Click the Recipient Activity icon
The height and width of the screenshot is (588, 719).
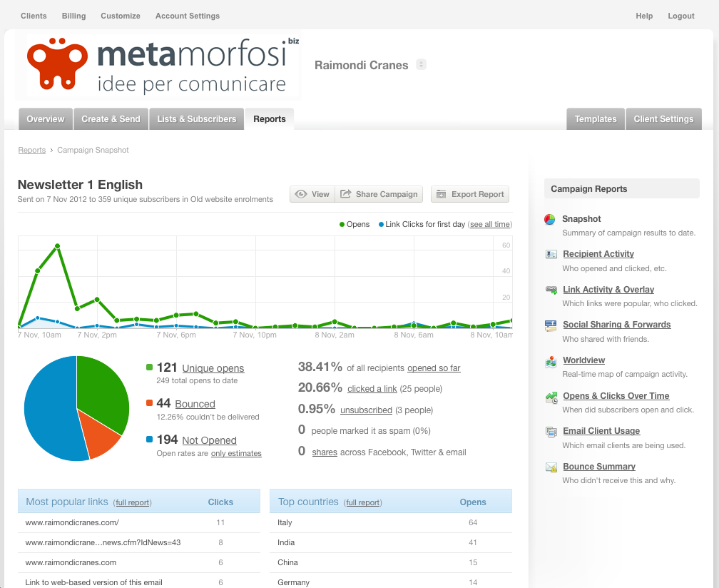tap(551, 254)
